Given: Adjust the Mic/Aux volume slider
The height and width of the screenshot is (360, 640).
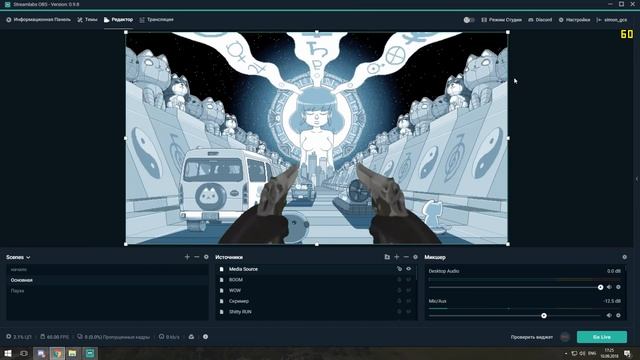Looking at the screenshot, I should (x=515, y=316).
